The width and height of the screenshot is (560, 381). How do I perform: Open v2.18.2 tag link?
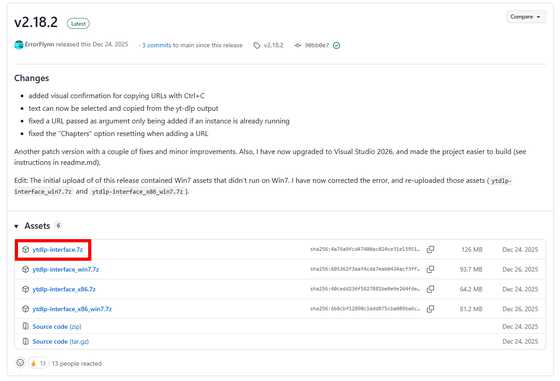pyautogui.click(x=273, y=45)
